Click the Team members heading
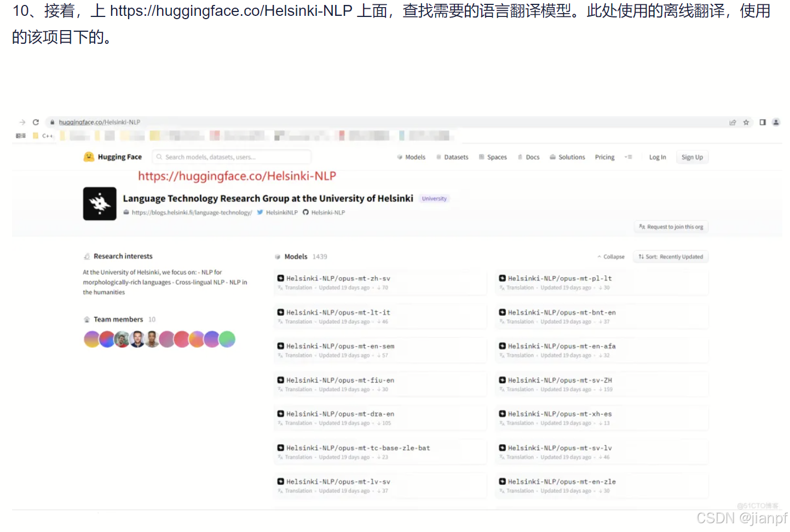This screenshot has height=532, width=790. coord(118,320)
